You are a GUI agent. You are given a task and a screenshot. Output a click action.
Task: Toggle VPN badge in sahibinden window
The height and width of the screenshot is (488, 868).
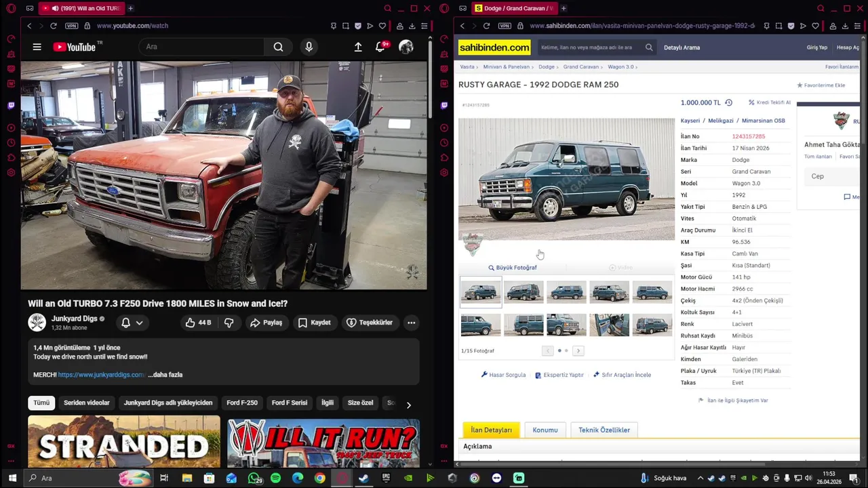[x=505, y=26]
